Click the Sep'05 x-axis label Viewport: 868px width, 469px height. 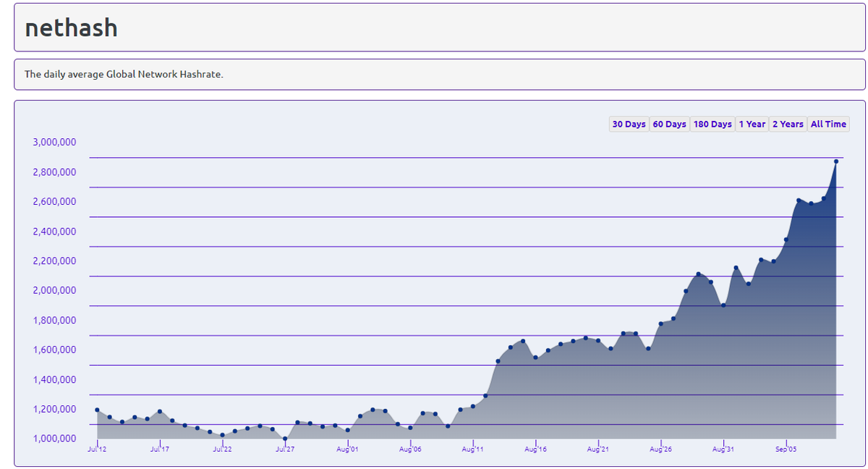pos(786,449)
